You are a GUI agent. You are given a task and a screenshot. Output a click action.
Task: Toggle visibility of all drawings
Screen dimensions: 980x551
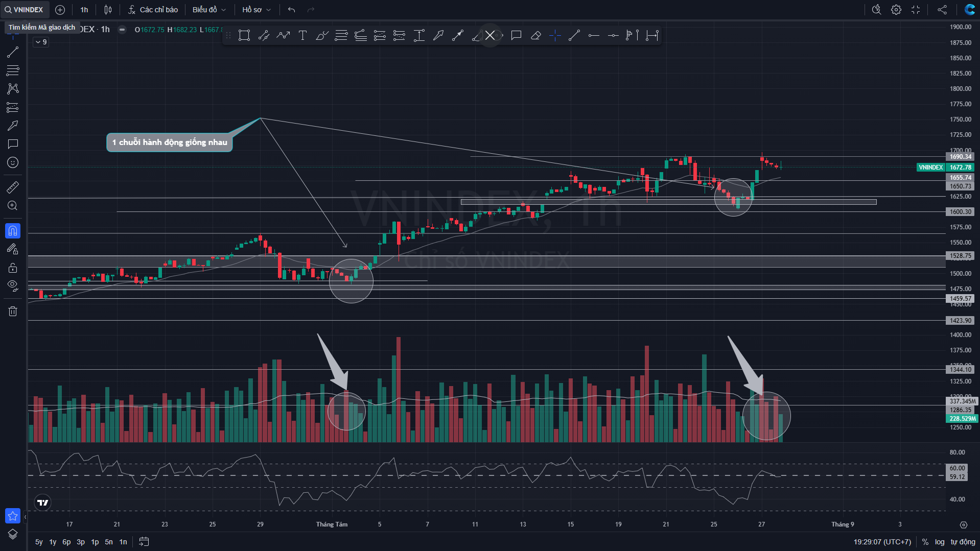[x=13, y=286]
